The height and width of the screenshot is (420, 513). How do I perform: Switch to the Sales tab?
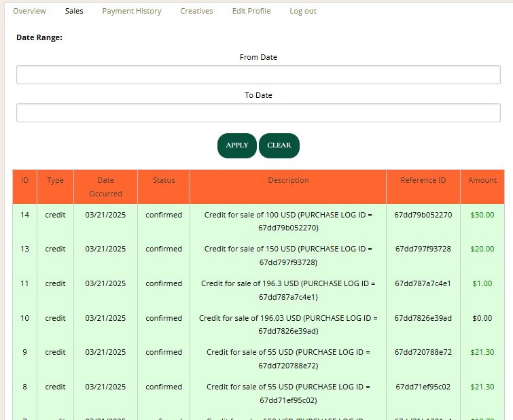tap(74, 11)
